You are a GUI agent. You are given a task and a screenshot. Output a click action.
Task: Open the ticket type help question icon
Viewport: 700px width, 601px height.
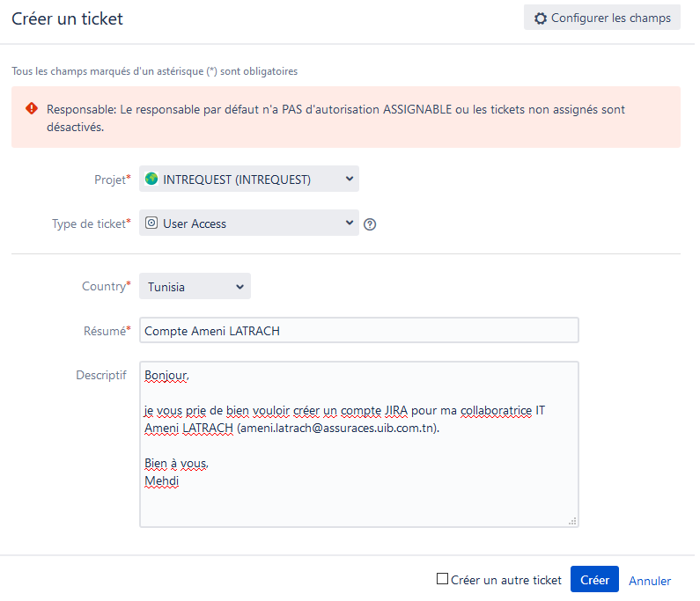point(370,224)
